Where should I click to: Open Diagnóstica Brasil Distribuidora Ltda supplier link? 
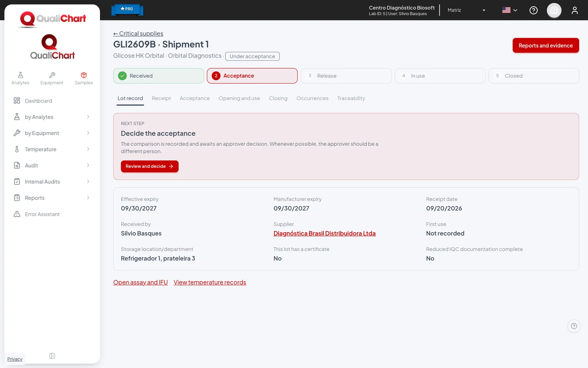(x=325, y=233)
